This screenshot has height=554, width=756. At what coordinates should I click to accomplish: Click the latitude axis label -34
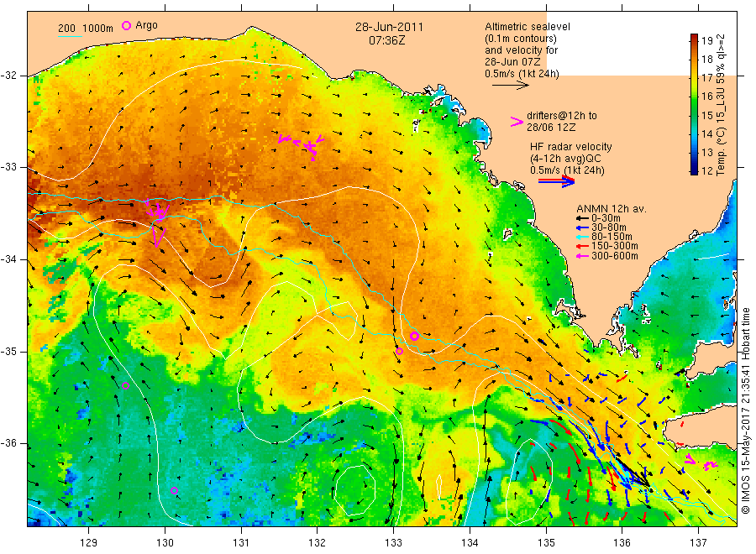click(9, 259)
